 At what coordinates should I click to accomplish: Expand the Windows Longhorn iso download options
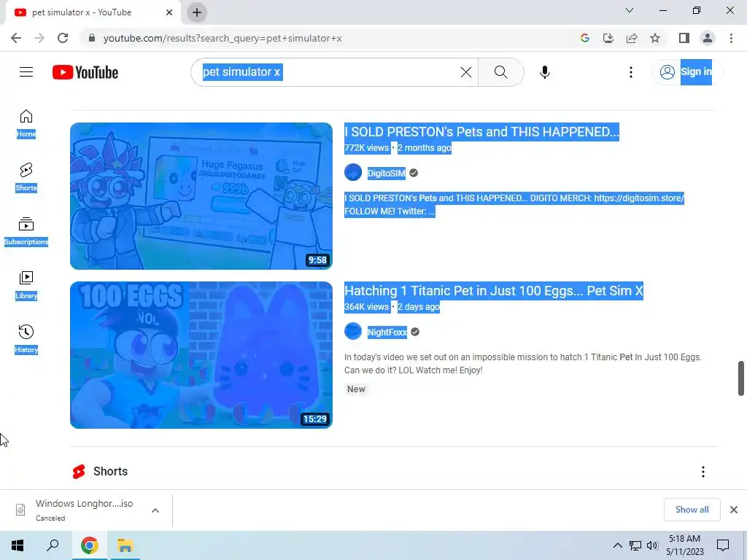(155, 510)
